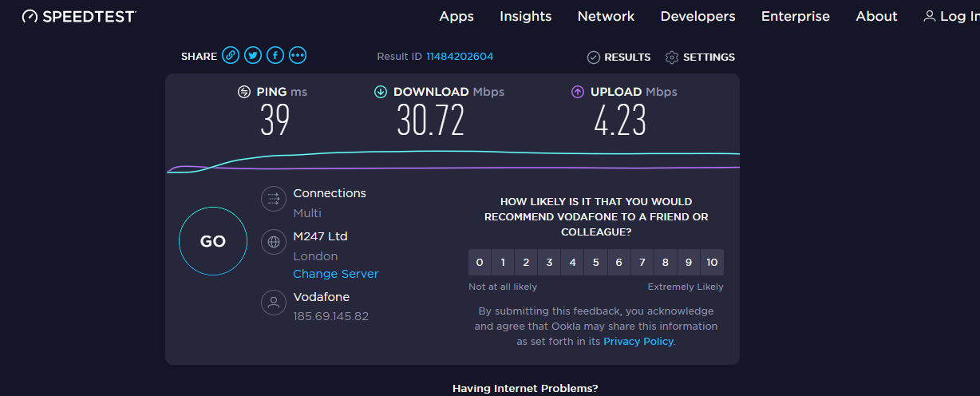Click the Results checkmark icon
The width and height of the screenshot is (980, 396).
pos(594,57)
